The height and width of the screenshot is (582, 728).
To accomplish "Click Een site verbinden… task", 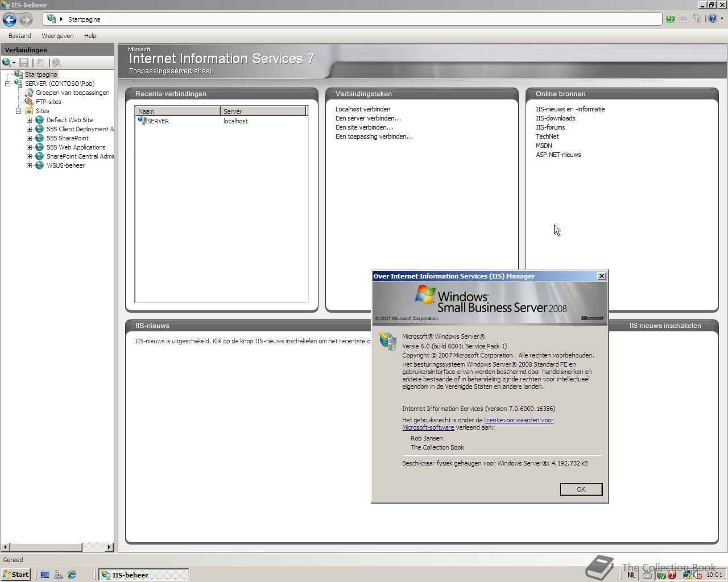I will click(x=364, y=127).
